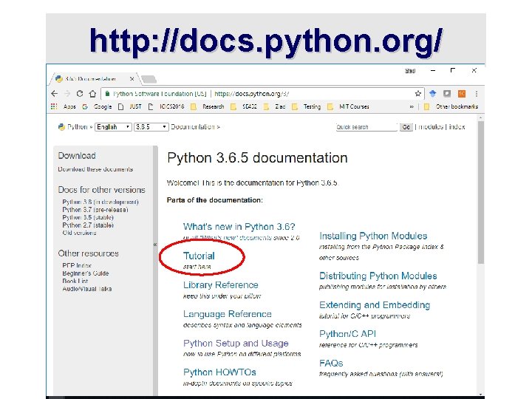532x399 pixels.
Task: Open the English language dropdown
Action: click(x=113, y=127)
